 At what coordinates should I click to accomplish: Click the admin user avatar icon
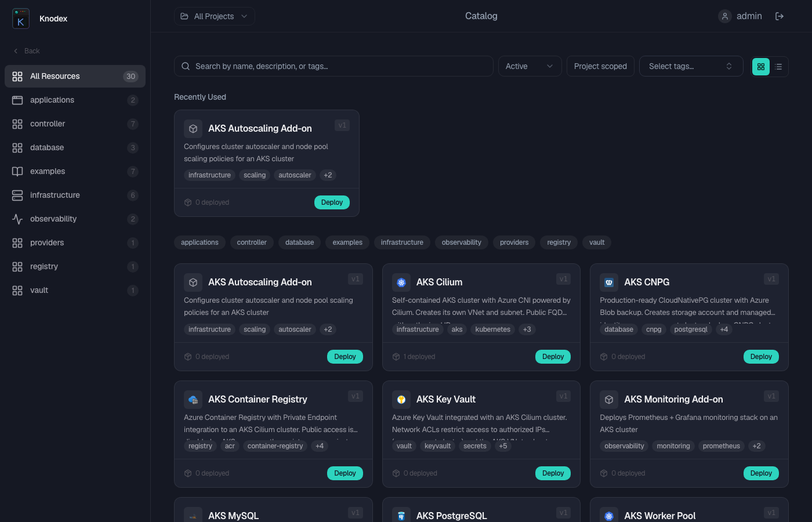click(x=725, y=16)
